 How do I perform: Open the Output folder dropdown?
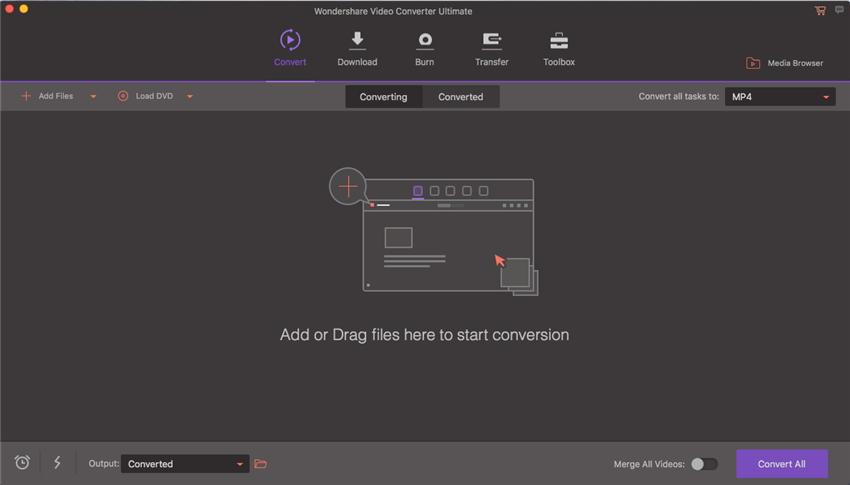coord(185,464)
